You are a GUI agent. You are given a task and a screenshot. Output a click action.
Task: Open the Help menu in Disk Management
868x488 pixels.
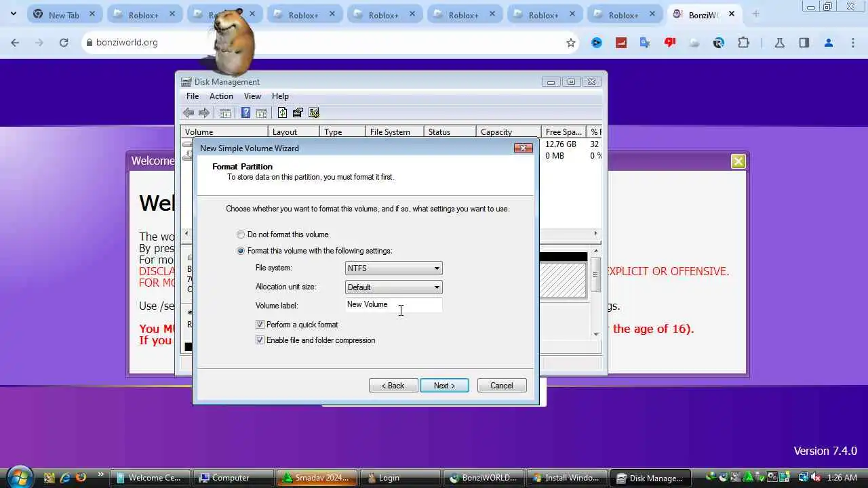coord(280,96)
